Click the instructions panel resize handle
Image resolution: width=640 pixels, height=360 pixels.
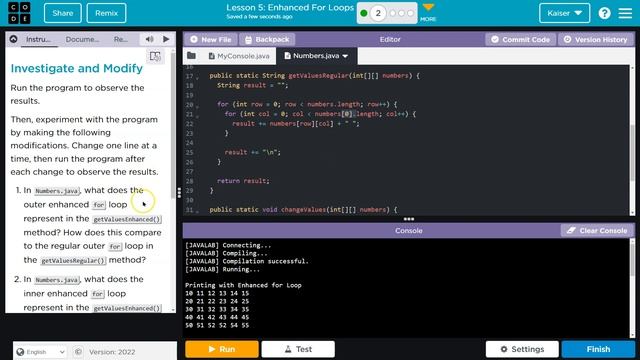pos(179,192)
